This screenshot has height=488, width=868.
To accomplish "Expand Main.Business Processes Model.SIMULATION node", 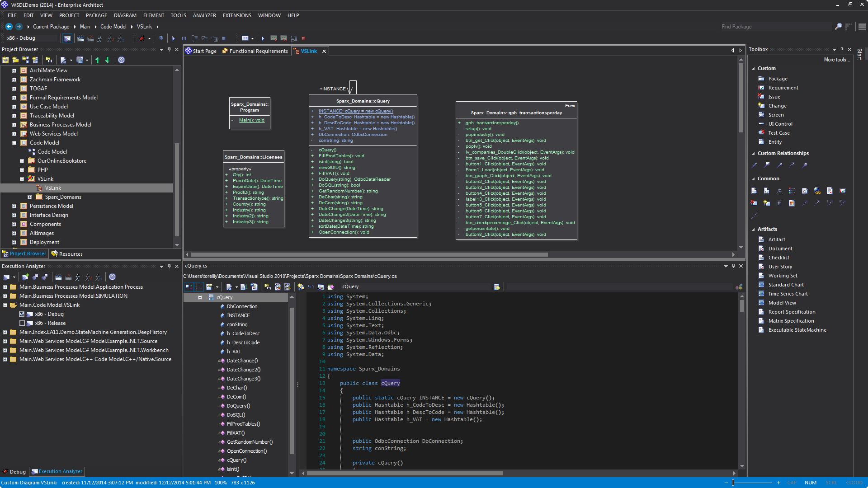I will coord(5,296).
